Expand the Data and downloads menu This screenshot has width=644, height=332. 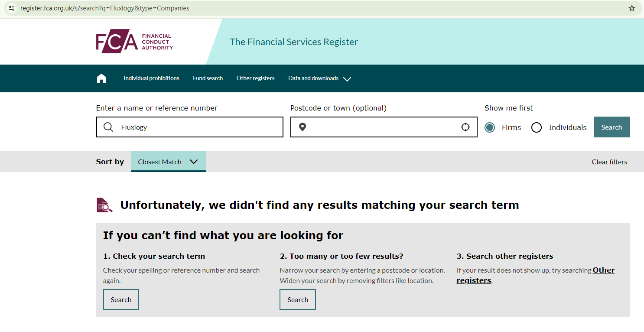pos(319,78)
